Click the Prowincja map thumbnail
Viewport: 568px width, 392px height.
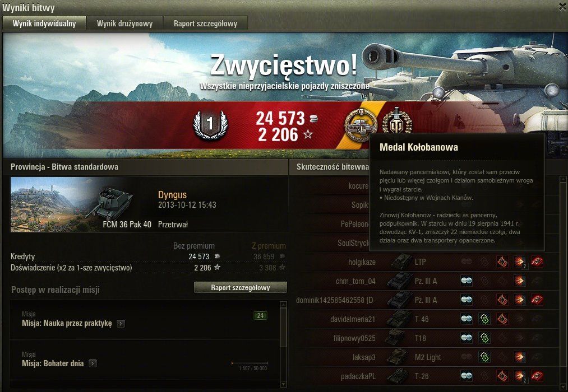click(50, 204)
